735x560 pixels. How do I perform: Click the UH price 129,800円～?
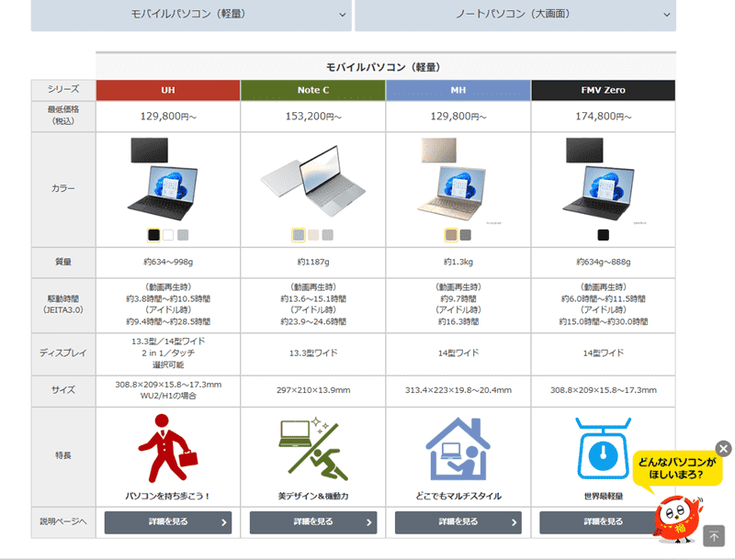pyautogui.click(x=168, y=116)
